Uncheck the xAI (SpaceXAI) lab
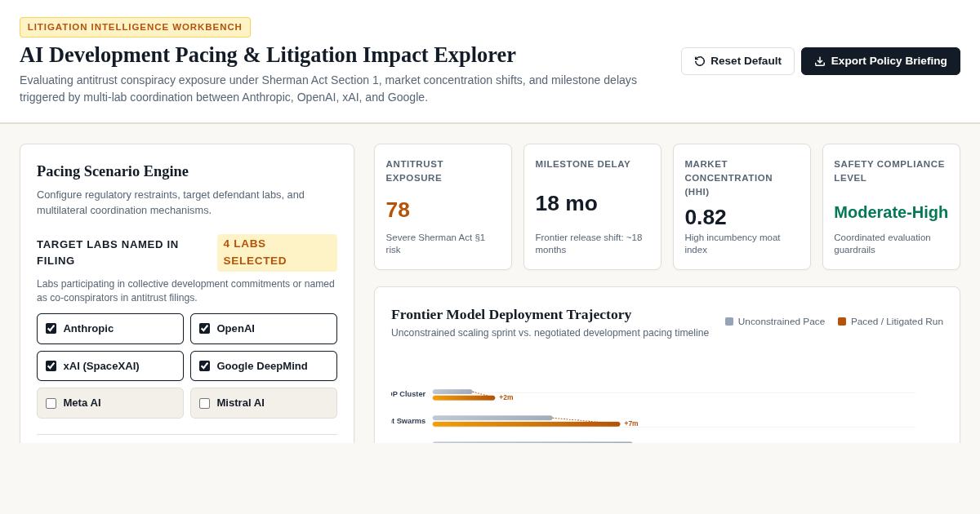Screen dimensions: 980x514 coord(51,366)
